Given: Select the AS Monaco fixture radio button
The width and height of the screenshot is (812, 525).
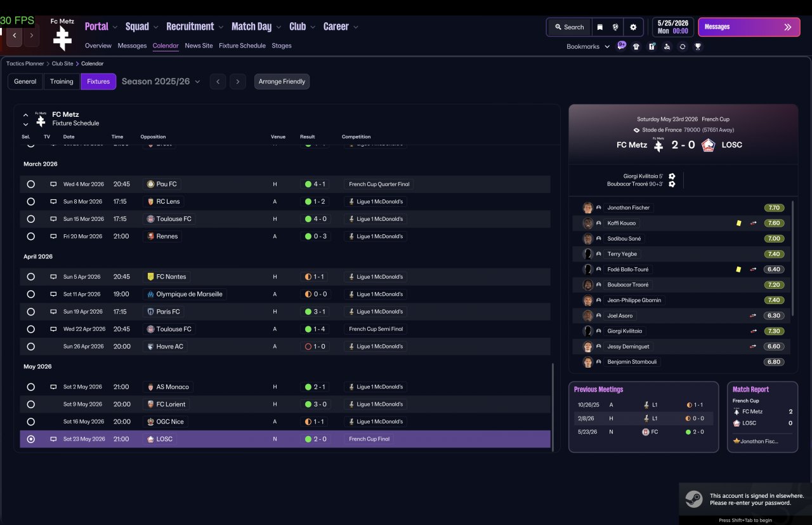Looking at the screenshot, I should (x=30, y=387).
